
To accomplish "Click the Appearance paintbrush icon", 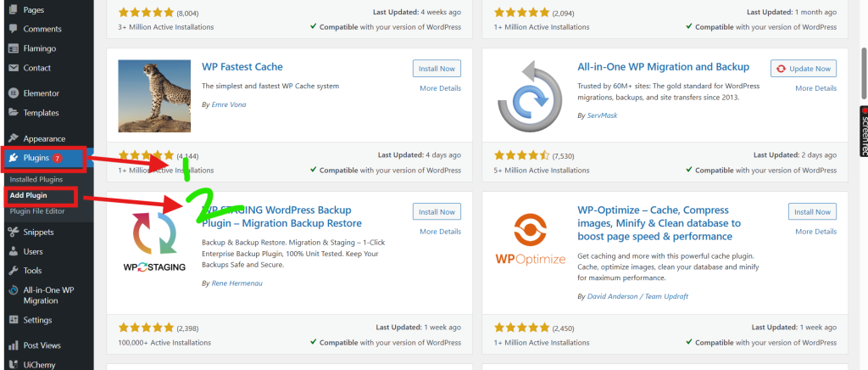I will pos(14,138).
